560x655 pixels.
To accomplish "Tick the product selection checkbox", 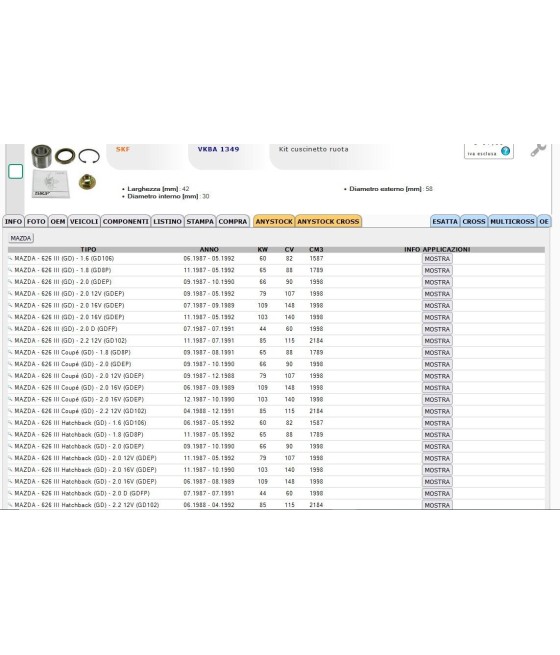I will point(16,172).
